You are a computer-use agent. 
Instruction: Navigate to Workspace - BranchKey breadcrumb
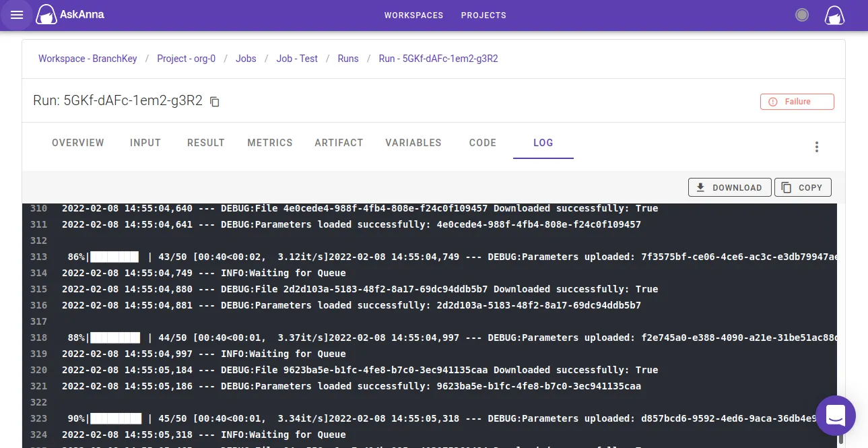88,59
